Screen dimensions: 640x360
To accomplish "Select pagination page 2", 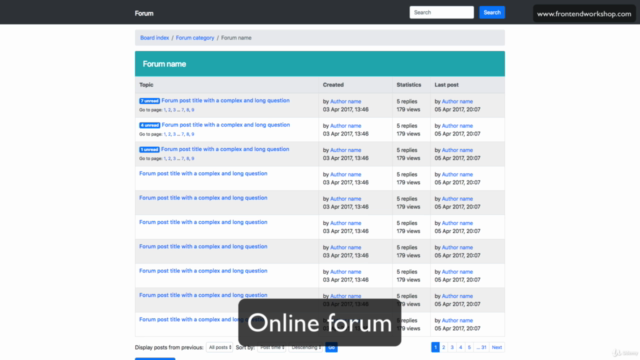I will [444, 347].
